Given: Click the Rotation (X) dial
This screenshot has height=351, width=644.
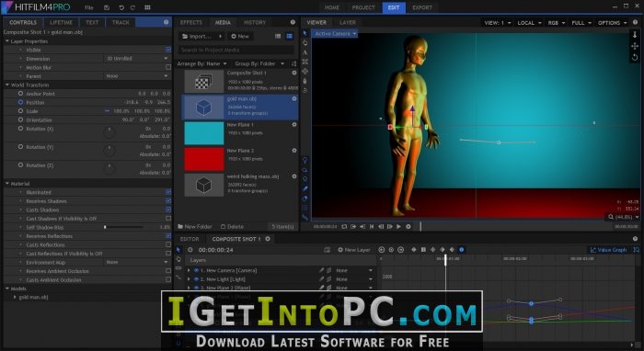Looking at the screenshot, I should pyautogui.click(x=109, y=132).
